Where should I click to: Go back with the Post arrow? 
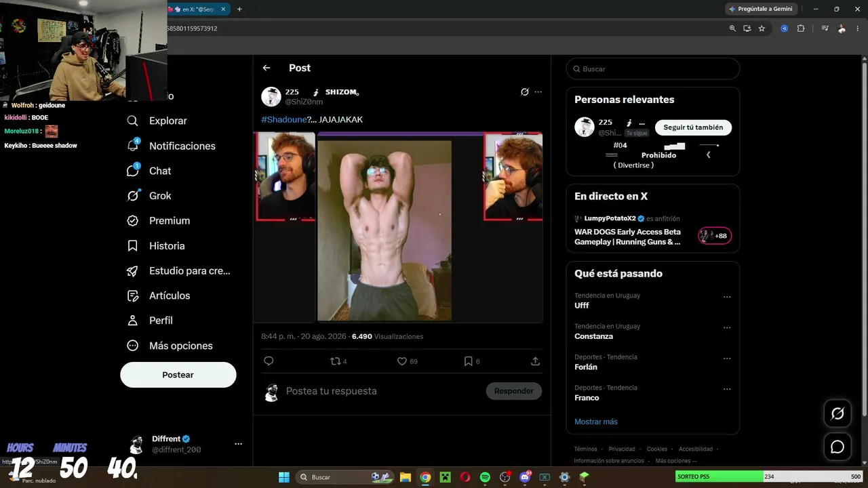[267, 68]
